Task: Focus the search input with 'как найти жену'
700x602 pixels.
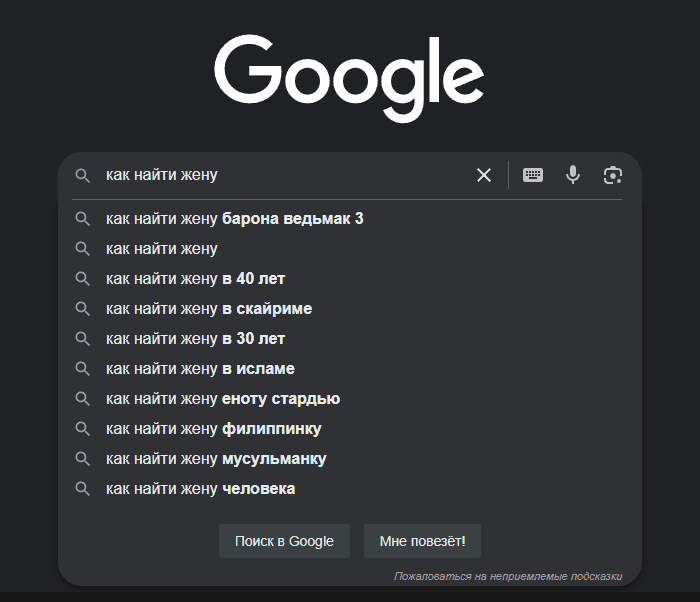Action: click(286, 175)
